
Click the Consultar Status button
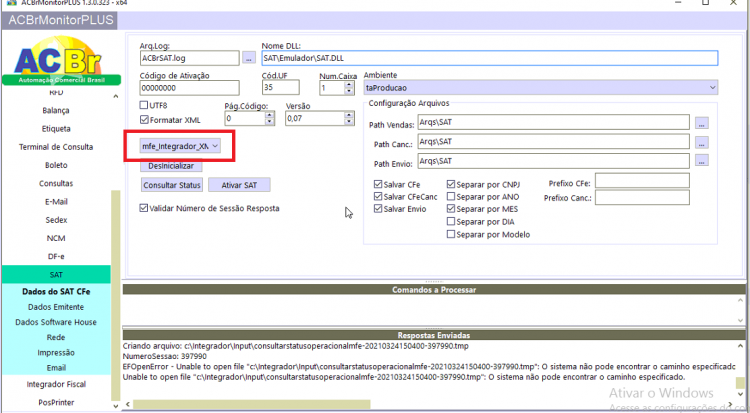point(172,185)
